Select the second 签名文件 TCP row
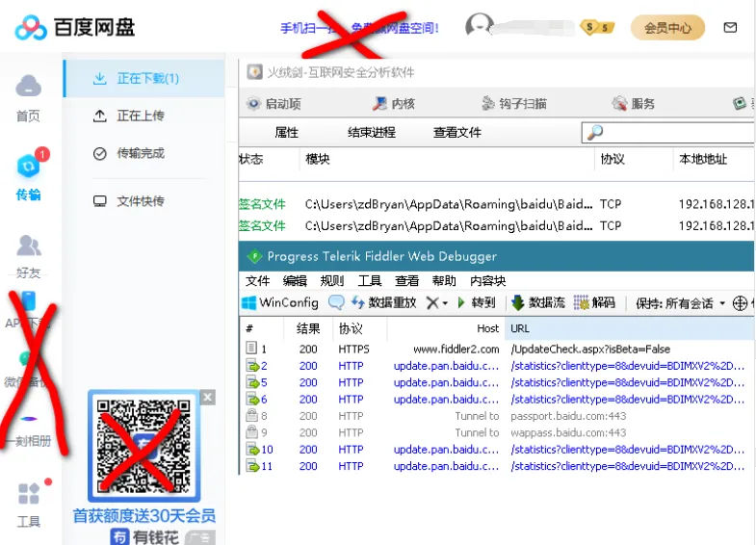The width and height of the screenshot is (756, 545). click(497, 225)
